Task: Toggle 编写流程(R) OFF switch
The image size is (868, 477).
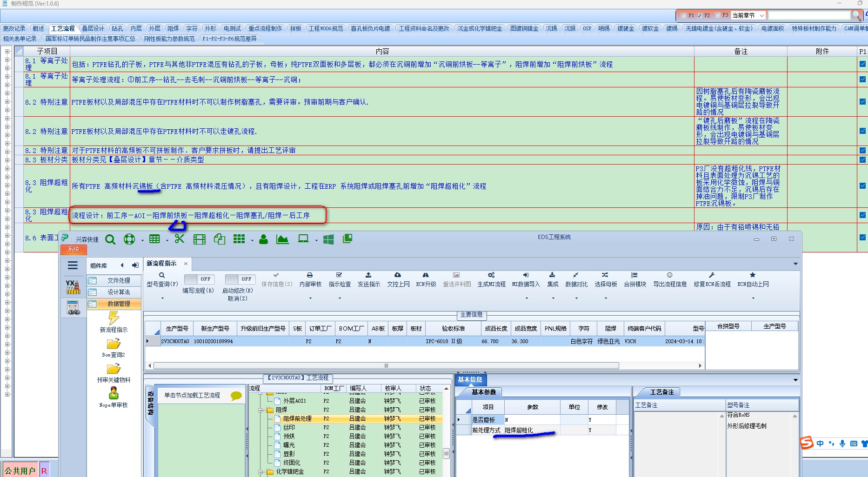Action: 199,279
